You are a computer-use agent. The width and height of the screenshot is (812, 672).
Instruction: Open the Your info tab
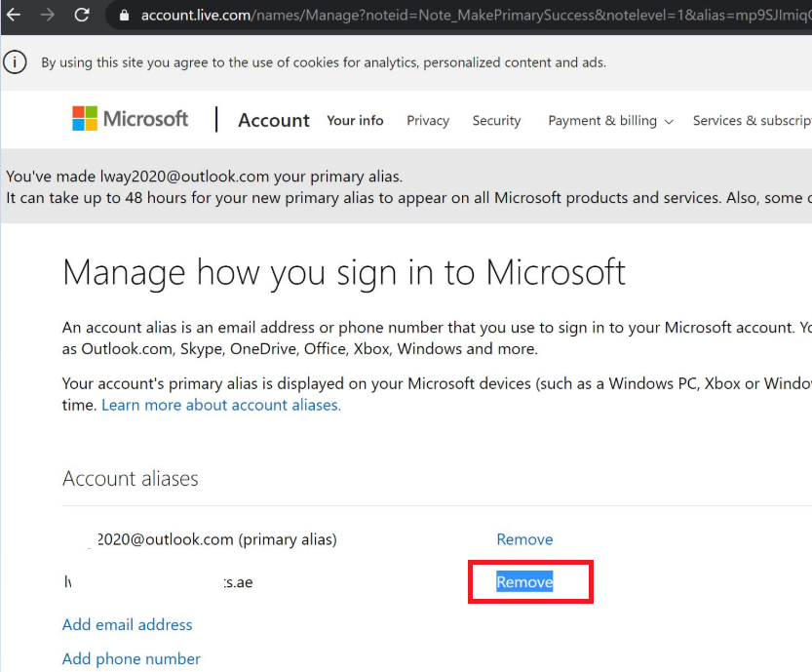click(x=355, y=120)
